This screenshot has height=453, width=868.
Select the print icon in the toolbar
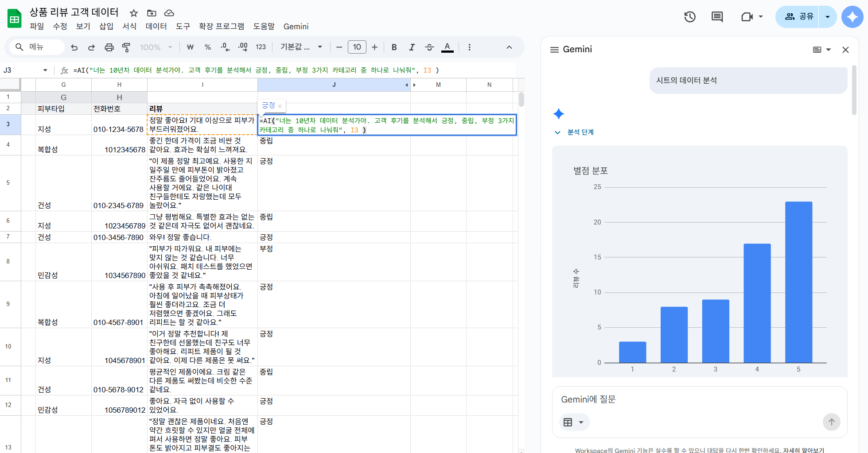point(109,47)
